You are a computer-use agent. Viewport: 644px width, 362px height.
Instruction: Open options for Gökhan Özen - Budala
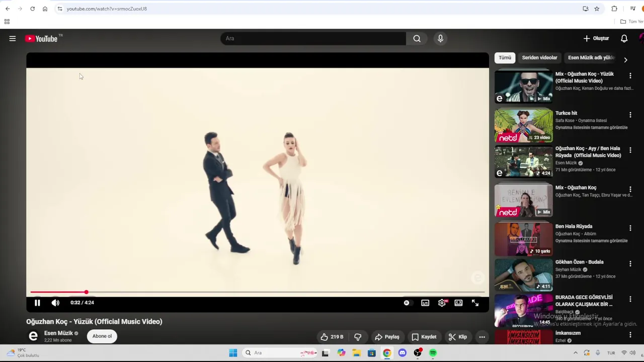[630, 263]
